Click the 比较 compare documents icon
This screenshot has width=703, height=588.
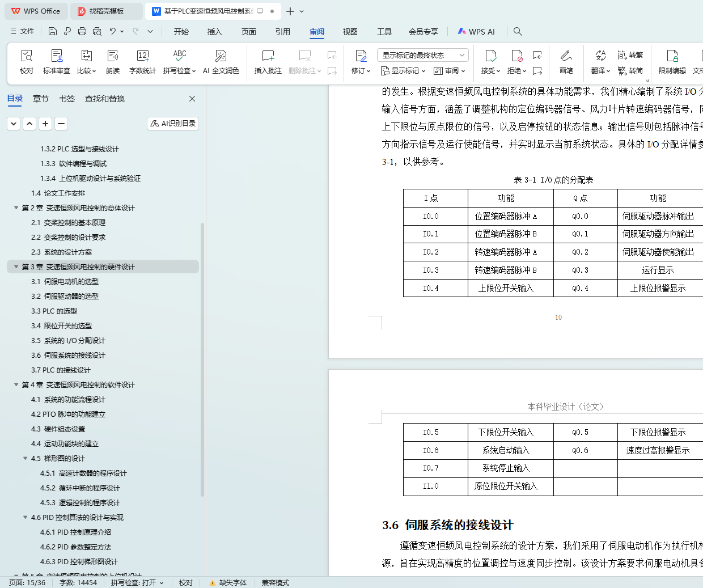point(86,56)
